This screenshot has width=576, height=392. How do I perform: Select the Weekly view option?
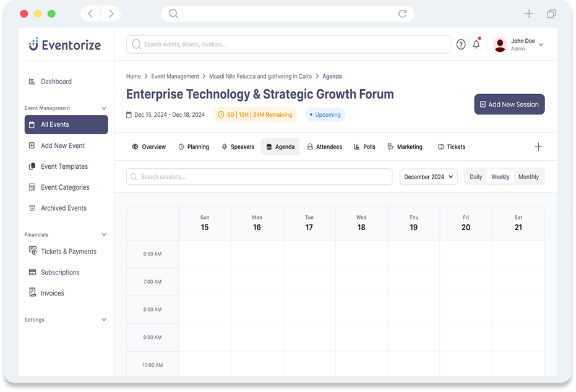(x=500, y=177)
